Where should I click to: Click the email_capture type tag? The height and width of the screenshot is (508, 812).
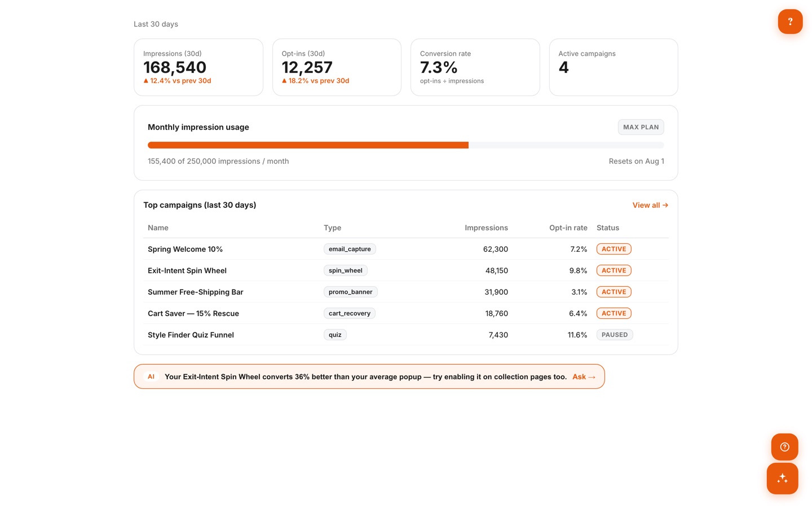click(x=350, y=249)
